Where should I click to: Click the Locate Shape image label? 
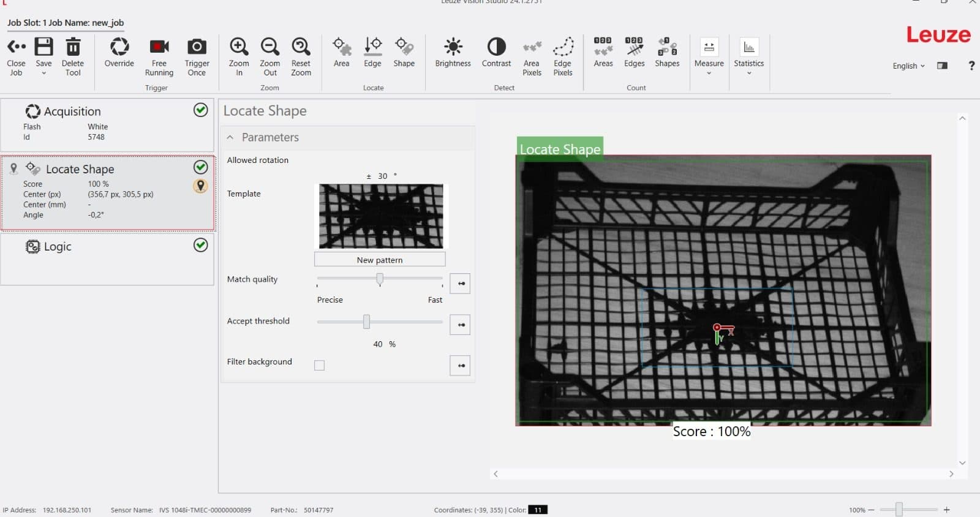point(560,149)
